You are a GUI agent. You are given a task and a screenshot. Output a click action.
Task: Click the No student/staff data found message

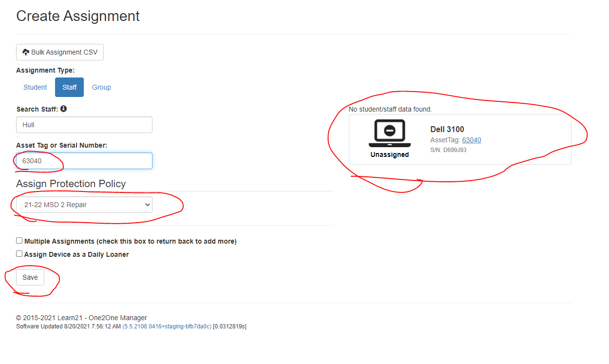coord(390,109)
